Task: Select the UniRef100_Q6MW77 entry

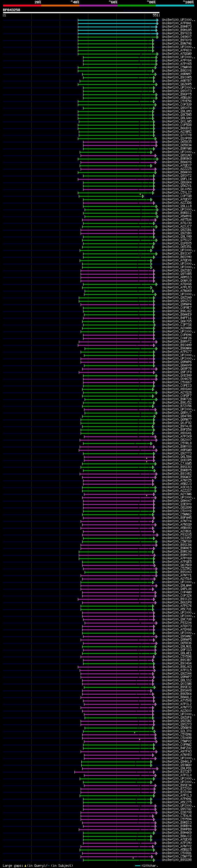Action: pos(177,419)
